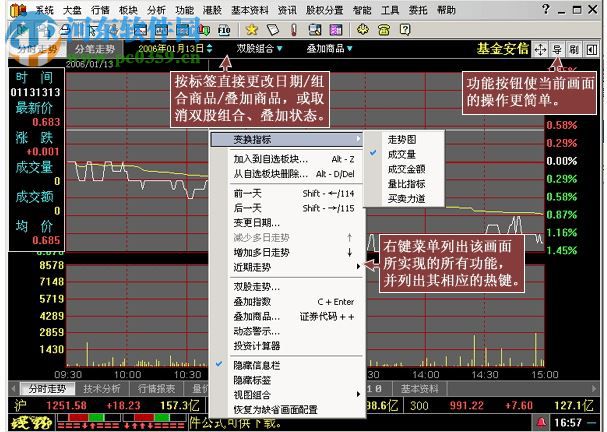This screenshot has height=432, width=607.
Task: Expand the 变换指标 submenu
Action: 286,139
